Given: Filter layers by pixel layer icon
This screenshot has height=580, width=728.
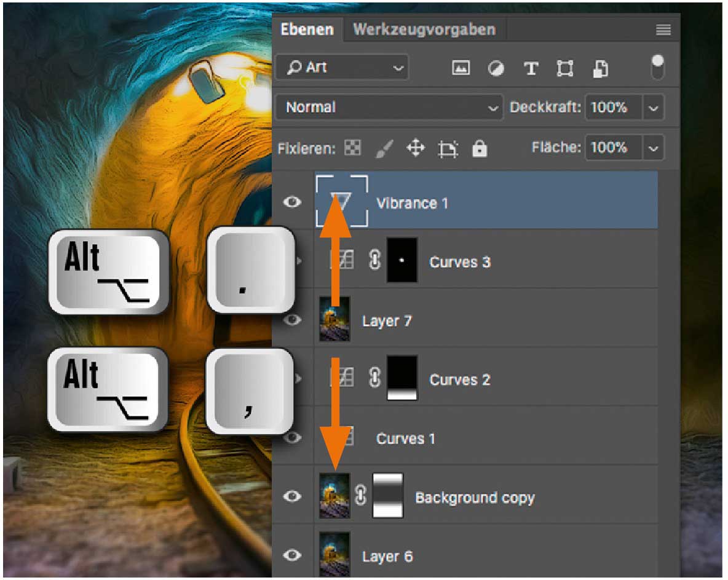Looking at the screenshot, I should 461,68.
